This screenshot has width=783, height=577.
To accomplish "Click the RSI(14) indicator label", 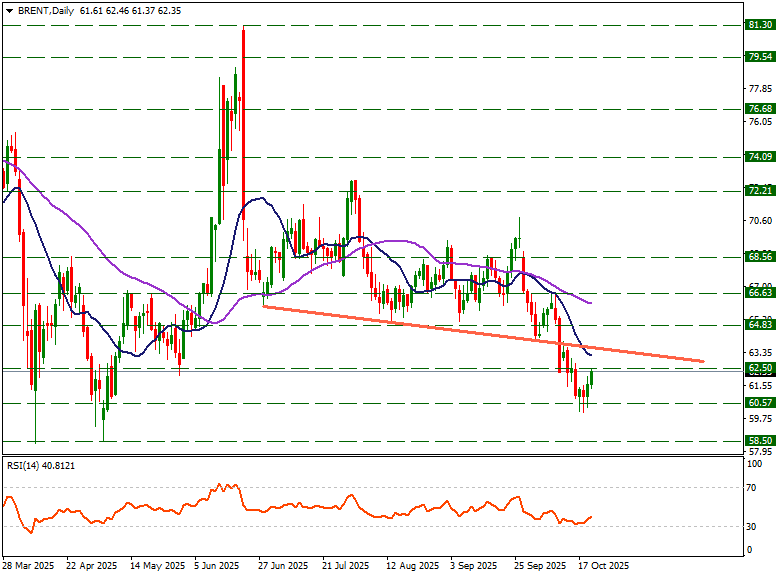I will pyautogui.click(x=41, y=466).
